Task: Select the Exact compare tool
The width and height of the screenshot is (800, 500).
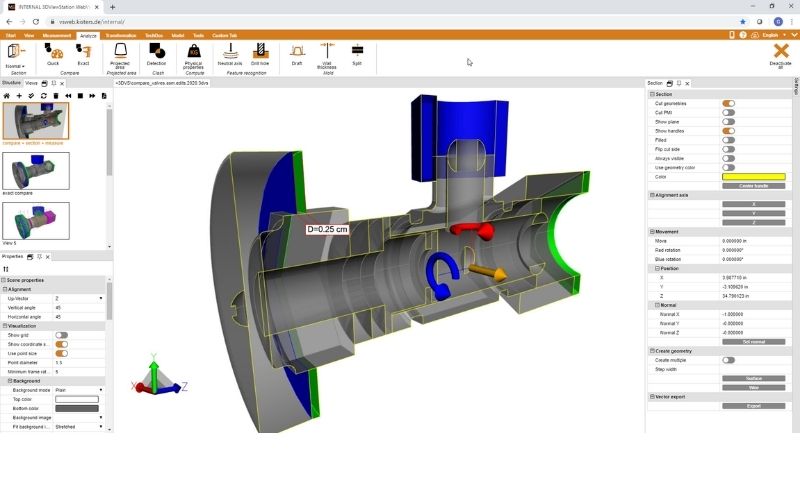Action: pos(83,55)
